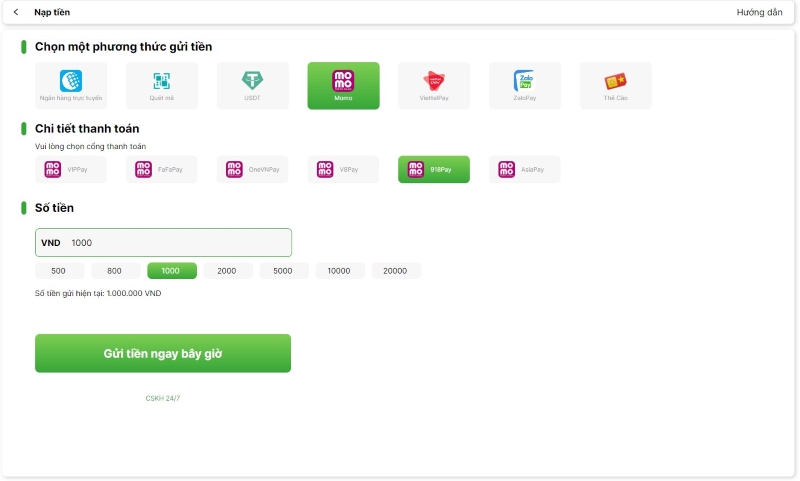This screenshot has width=800, height=481.
Task: Go back using the arrow icon
Action: (16, 12)
